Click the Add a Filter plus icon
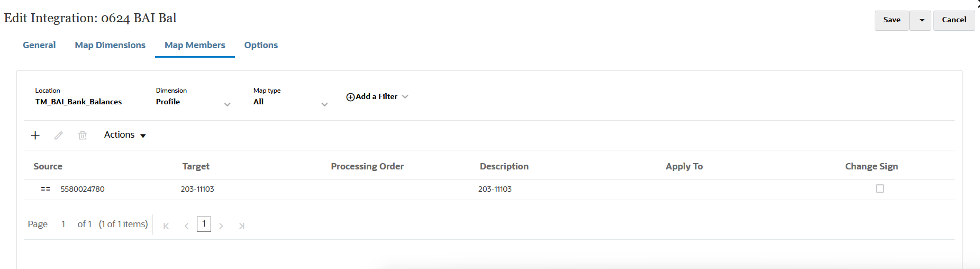This screenshot has width=980, height=269. (350, 97)
